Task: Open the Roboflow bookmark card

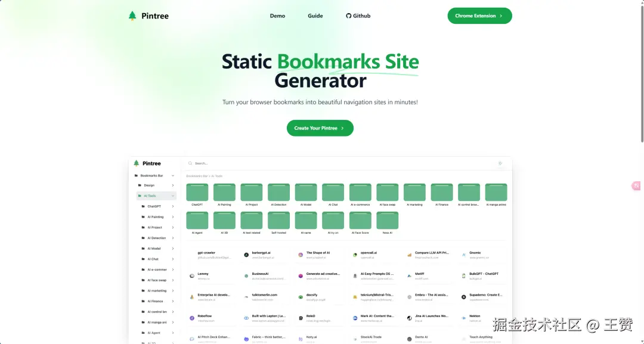Action: coord(210,318)
